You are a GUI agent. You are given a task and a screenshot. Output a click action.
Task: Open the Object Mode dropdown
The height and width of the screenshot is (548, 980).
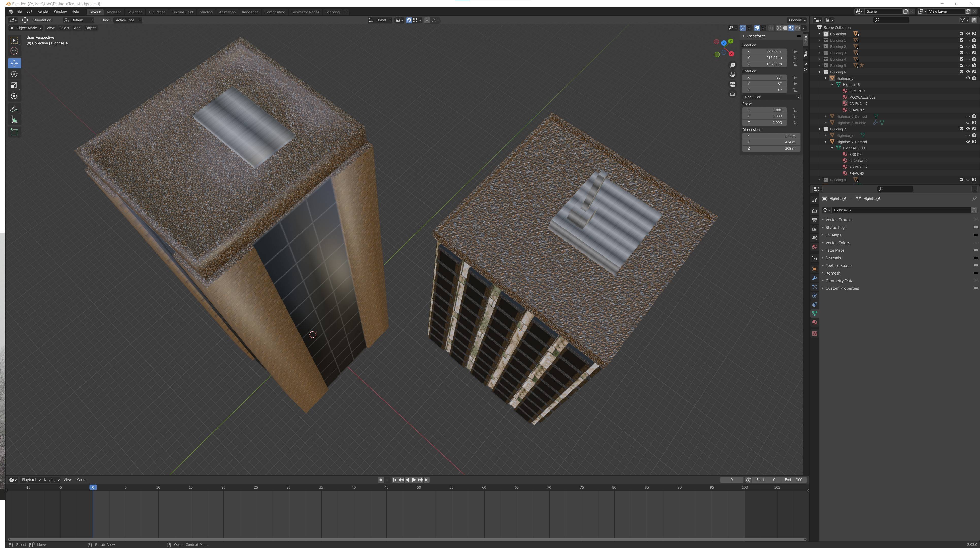pos(25,28)
